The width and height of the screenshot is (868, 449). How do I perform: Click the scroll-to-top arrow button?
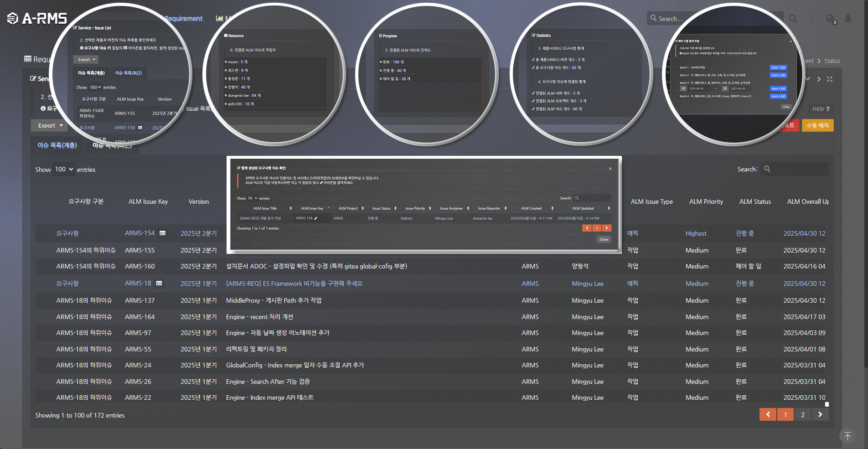[847, 436]
